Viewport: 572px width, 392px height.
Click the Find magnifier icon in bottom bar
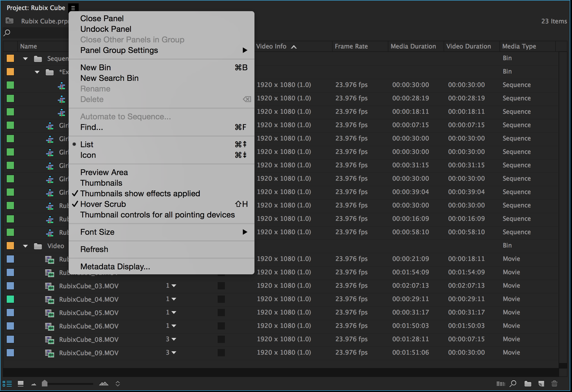[513, 384]
